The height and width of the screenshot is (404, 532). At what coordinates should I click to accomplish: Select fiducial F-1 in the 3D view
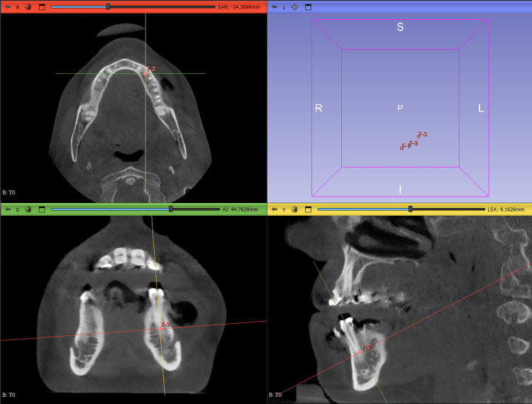(402, 148)
